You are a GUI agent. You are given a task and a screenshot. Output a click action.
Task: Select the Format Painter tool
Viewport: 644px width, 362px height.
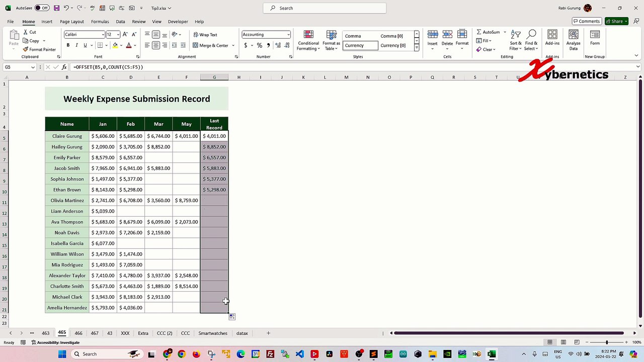(39, 49)
